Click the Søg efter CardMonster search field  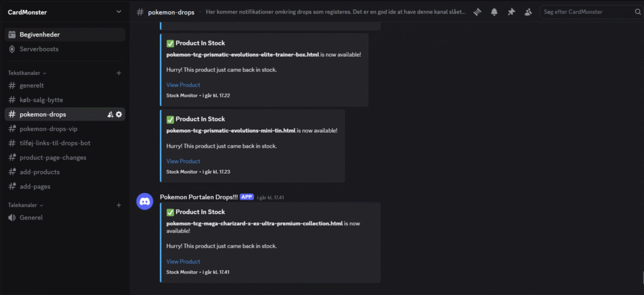pyautogui.click(x=585, y=12)
